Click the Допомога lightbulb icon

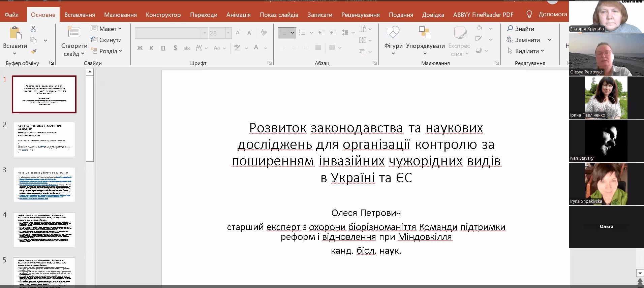click(529, 14)
